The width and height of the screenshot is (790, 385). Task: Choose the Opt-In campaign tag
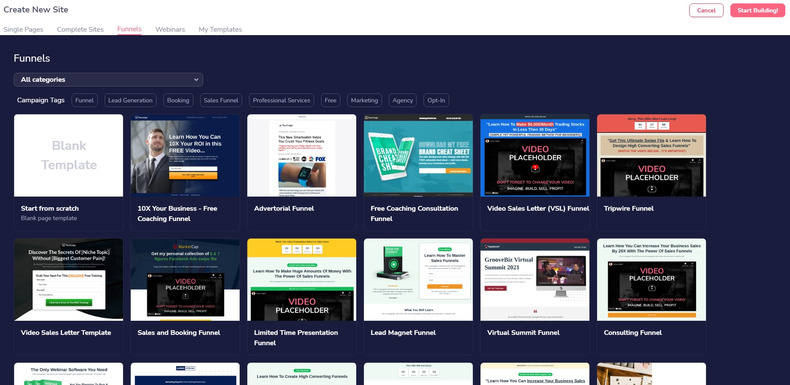pos(436,100)
